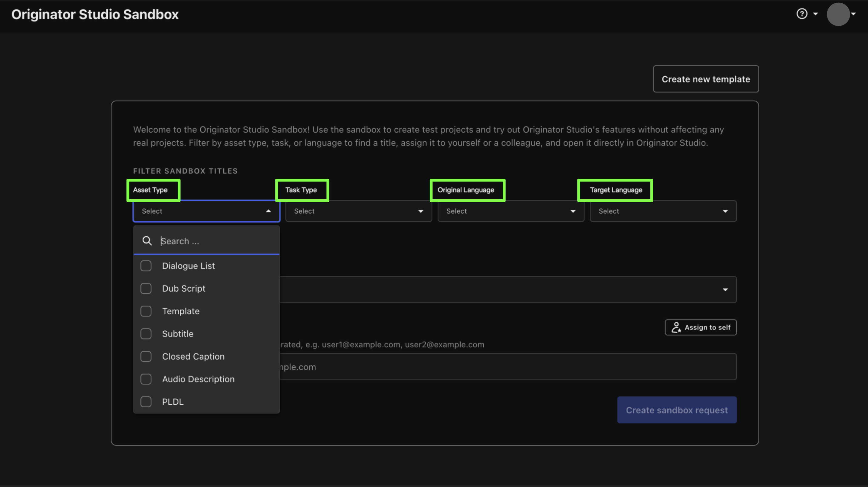
Task: Choose the PLDL option
Action: [x=146, y=402]
